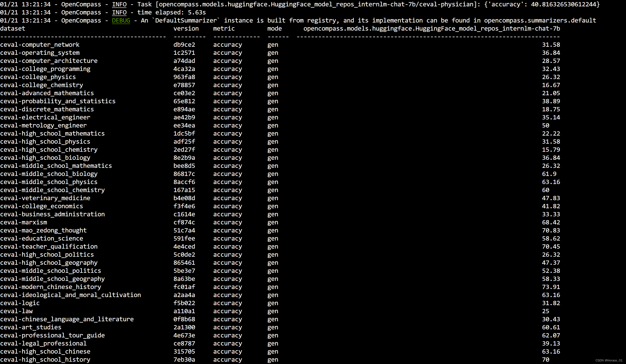This screenshot has height=364, width=626.
Task: Select the ceval-high_school_history last row
Action: point(45,360)
